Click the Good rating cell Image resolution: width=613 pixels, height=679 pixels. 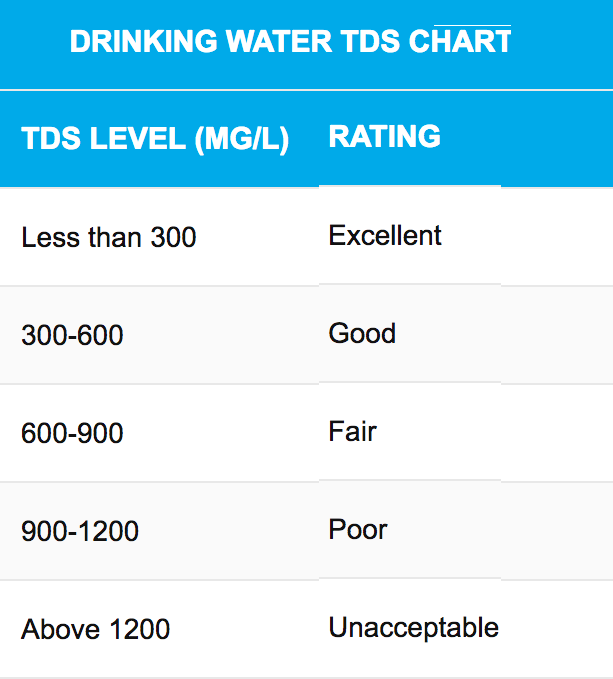pos(362,333)
